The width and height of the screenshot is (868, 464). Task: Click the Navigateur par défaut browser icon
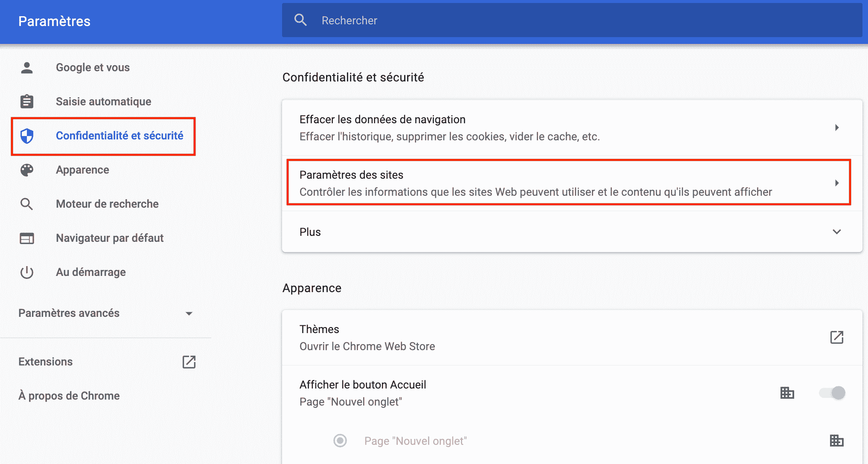pyautogui.click(x=27, y=238)
